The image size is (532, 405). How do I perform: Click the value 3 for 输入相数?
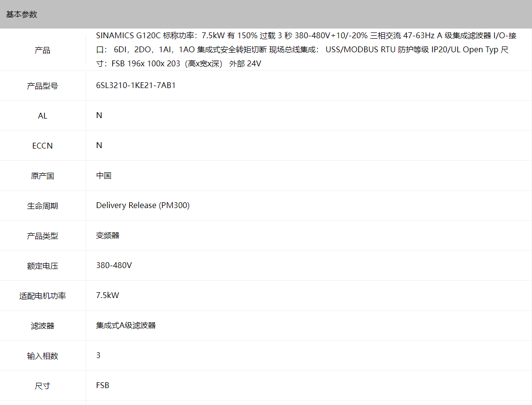[98, 355]
